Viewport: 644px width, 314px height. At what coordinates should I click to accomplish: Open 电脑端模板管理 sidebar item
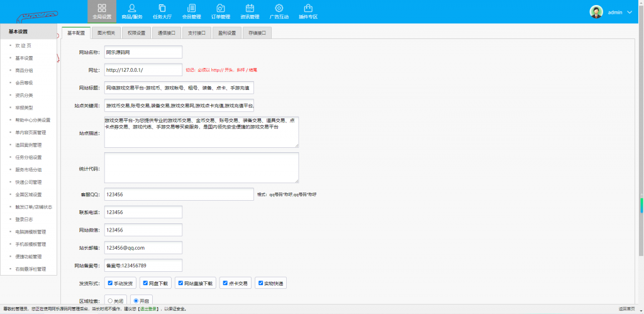pos(29,232)
